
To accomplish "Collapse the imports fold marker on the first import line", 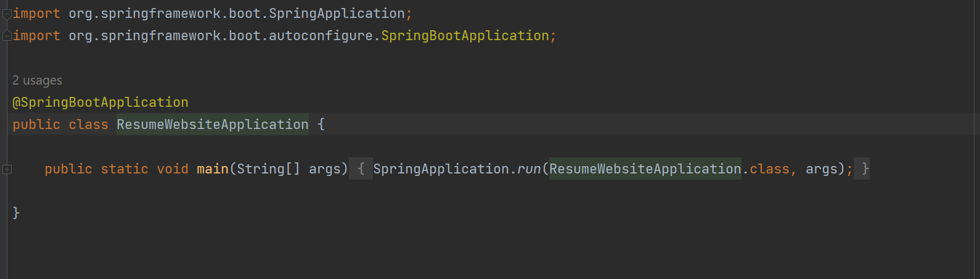I will click(x=7, y=14).
